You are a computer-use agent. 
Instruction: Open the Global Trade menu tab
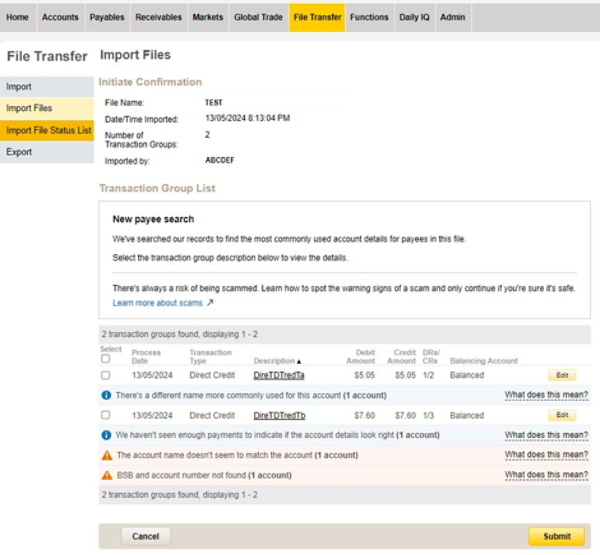258,17
